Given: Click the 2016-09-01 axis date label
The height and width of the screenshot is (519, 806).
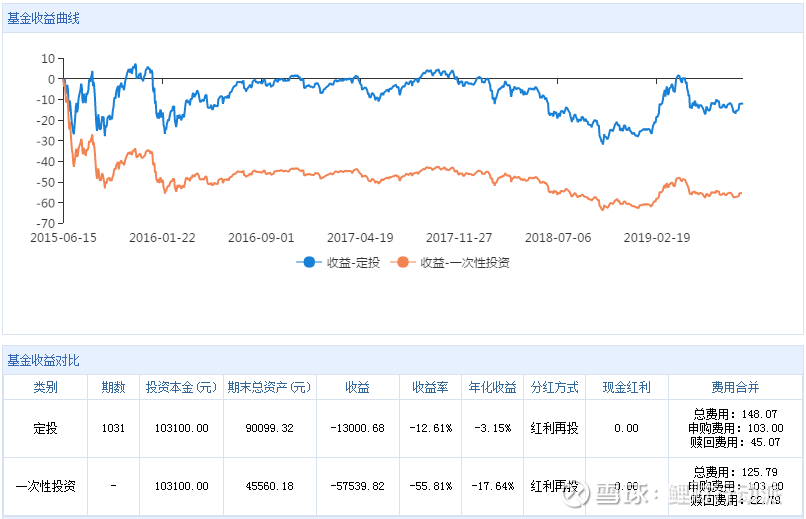Looking at the screenshot, I should [261, 238].
